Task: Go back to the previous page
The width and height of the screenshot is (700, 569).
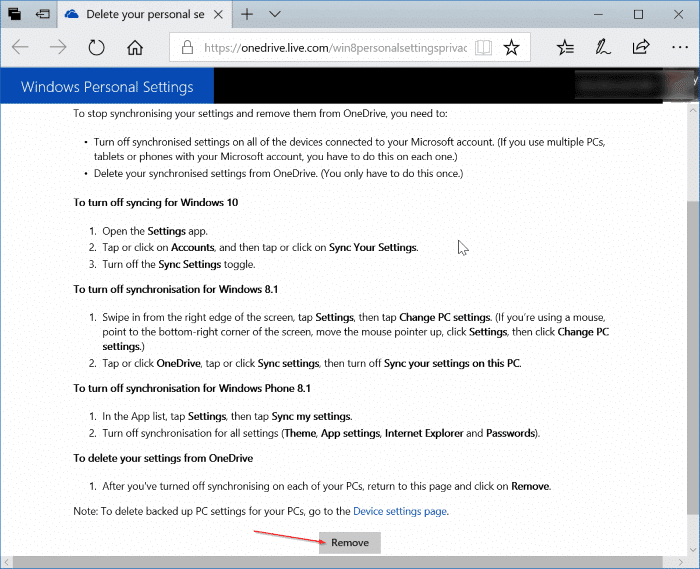Action: 21,47
